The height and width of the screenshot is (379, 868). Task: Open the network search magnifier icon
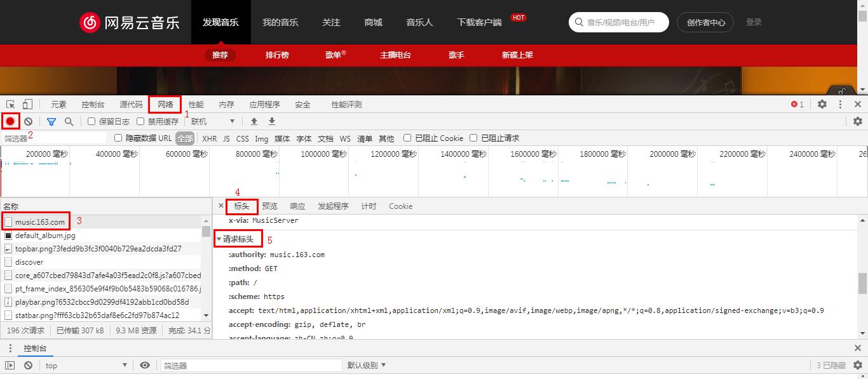pyautogui.click(x=69, y=121)
